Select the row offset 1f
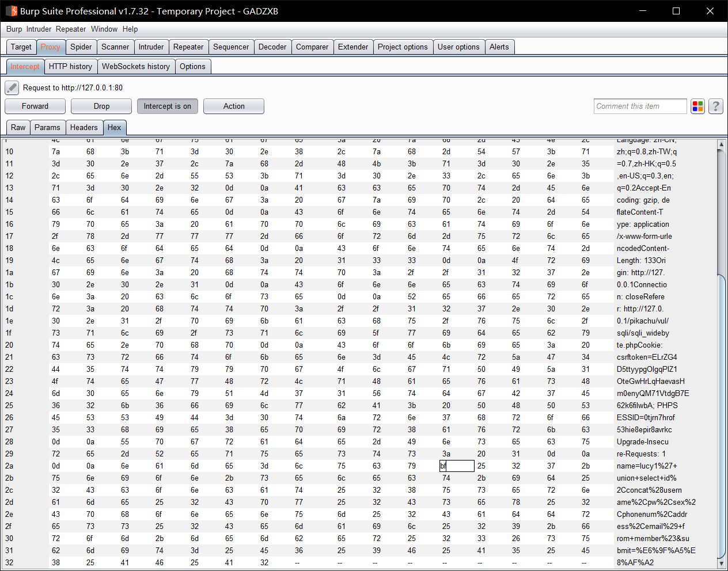The image size is (728, 571). (x=9, y=333)
